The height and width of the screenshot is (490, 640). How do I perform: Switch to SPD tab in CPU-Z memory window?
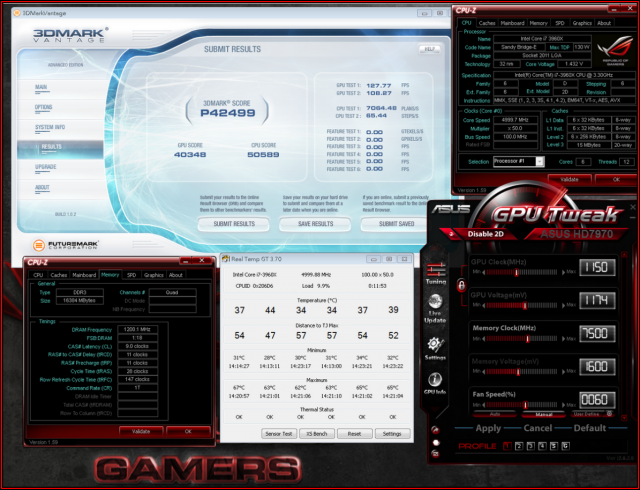click(x=131, y=275)
